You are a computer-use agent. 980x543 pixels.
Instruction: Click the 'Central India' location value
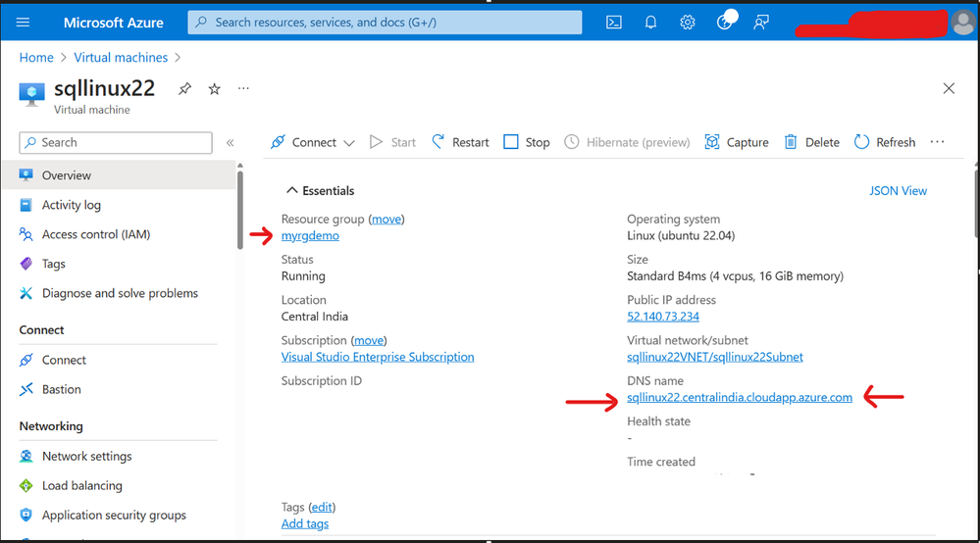tap(314, 317)
